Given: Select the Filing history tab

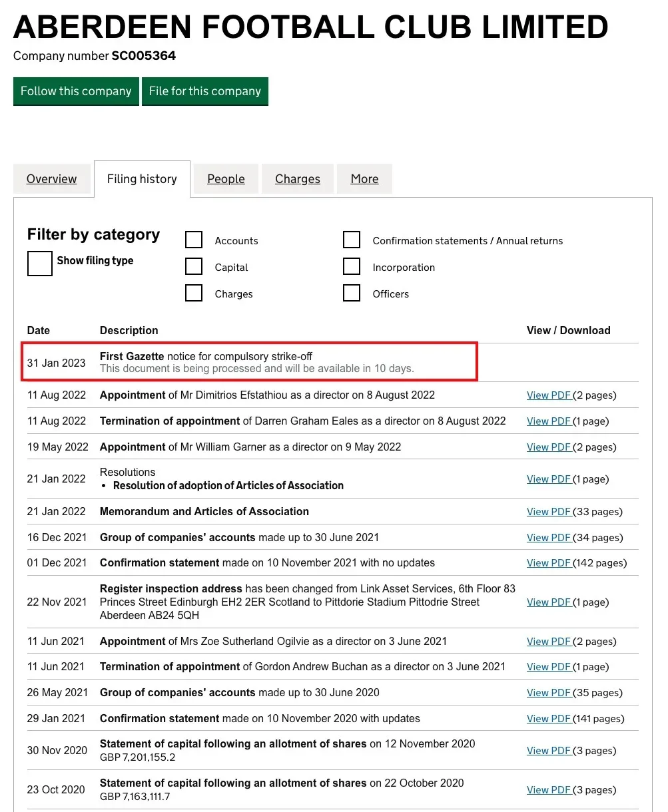Looking at the screenshot, I should pyautogui.click(x=142, y=179).
